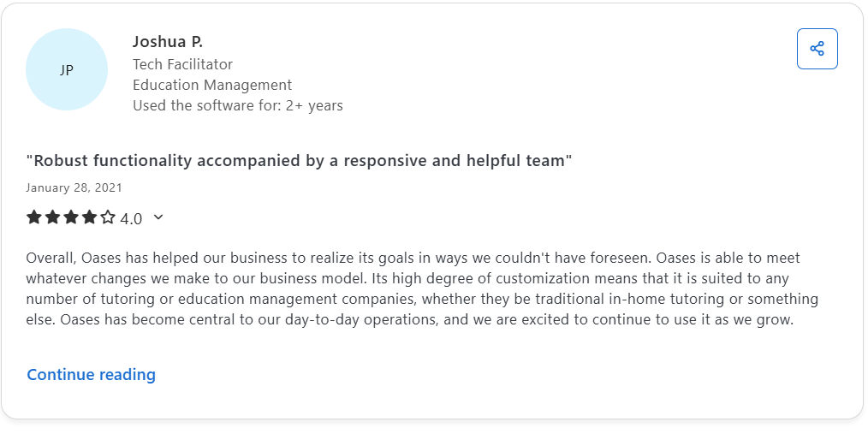
Task: Click reviewer name Joshua P.
Action: click(168, 41)
